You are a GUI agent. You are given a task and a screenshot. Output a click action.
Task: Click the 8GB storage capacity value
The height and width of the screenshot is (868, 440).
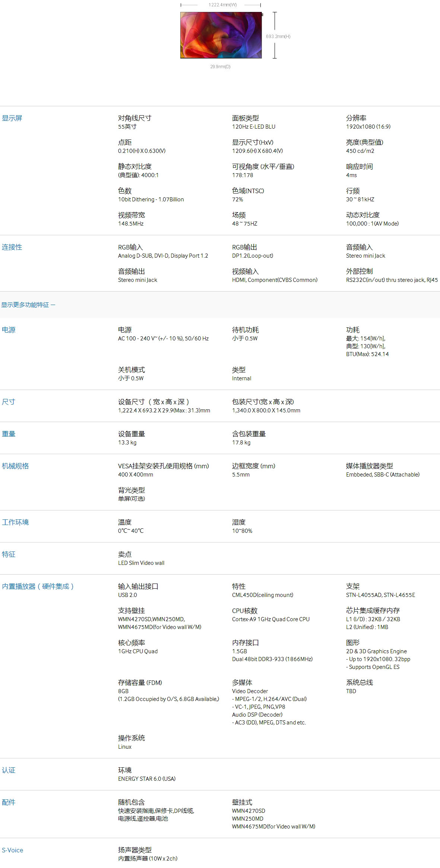pyautogui.click(x=123, y=691)
